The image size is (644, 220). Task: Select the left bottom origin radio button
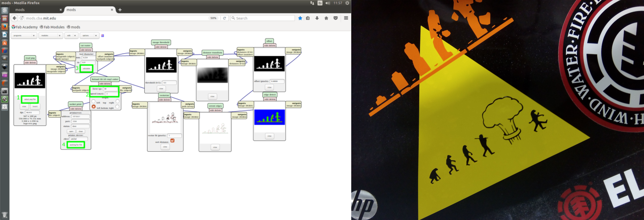coord(93,107)
